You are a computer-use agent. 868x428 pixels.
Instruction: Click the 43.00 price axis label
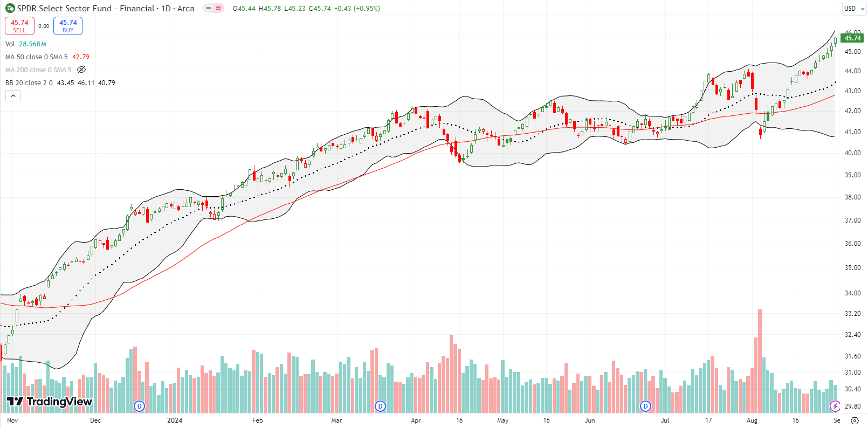click(852, 91)
